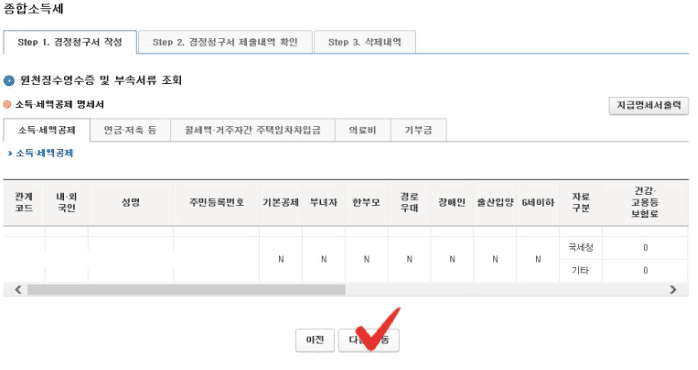Click the 소득·세액공제 명세서 section label
Image resolution: width=698 pixels, height=370 pixels.
pos(60,105)
